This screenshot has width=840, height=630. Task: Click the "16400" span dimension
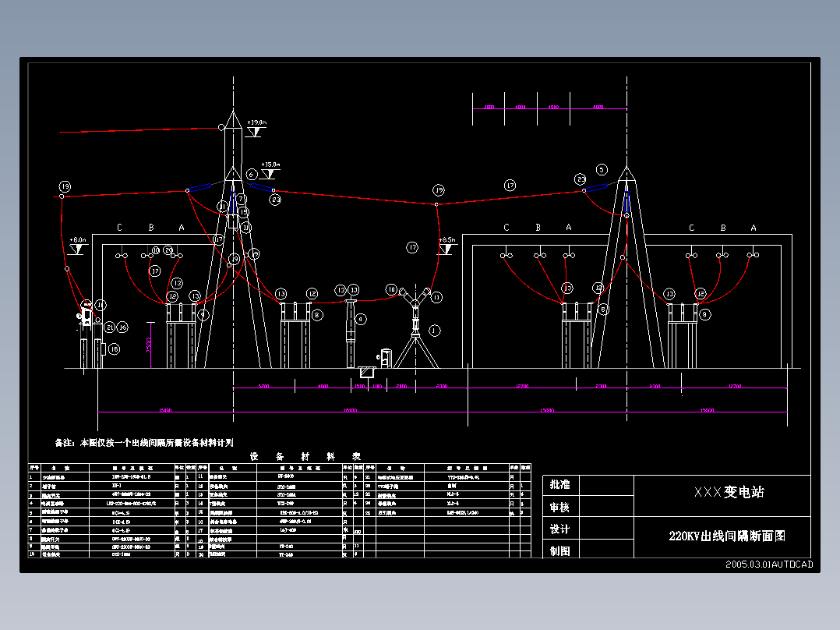pyautogui.click(x=350, y=410)
